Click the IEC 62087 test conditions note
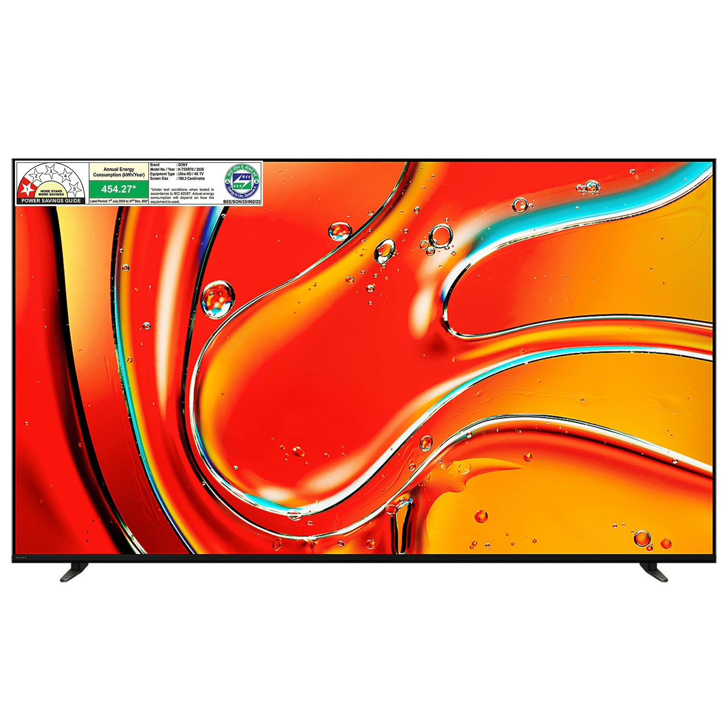 point(182,196)
